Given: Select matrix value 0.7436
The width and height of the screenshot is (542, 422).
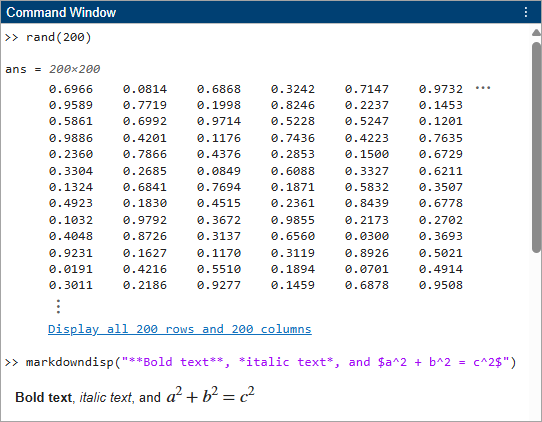Looking at the screenshot, I should click(x=293, y=138).
